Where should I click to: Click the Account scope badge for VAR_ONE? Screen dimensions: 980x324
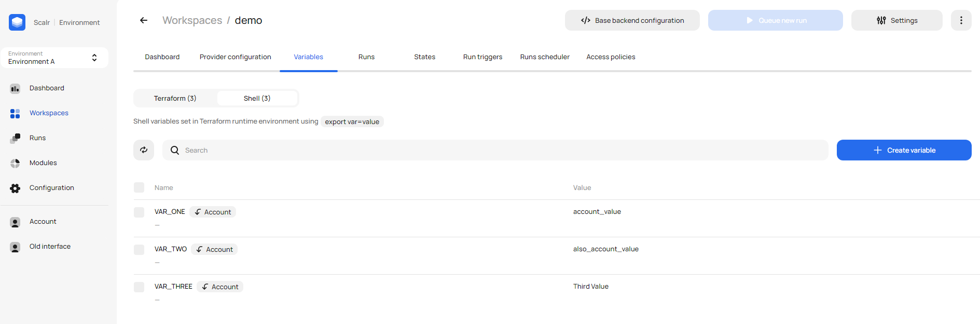[213, 212]
